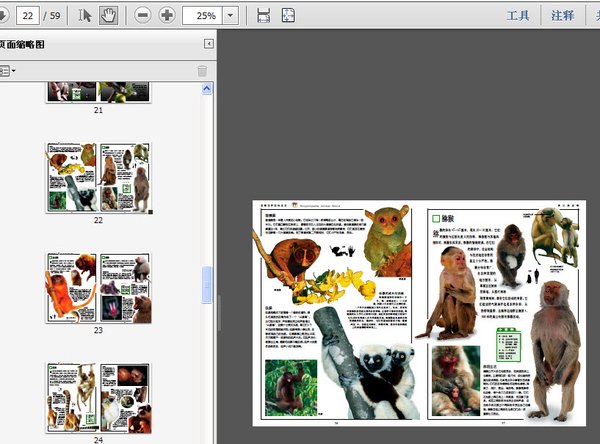Screen dimensions: 600x444
Task: Open the 工具 (Tools) pane
Action: pos(517,15)
